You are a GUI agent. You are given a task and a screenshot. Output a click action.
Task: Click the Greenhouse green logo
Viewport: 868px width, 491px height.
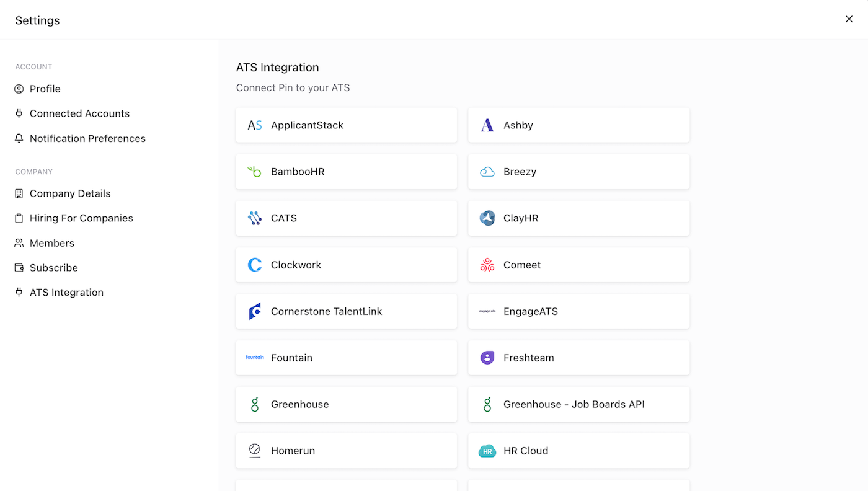click(x=255, y=404)
